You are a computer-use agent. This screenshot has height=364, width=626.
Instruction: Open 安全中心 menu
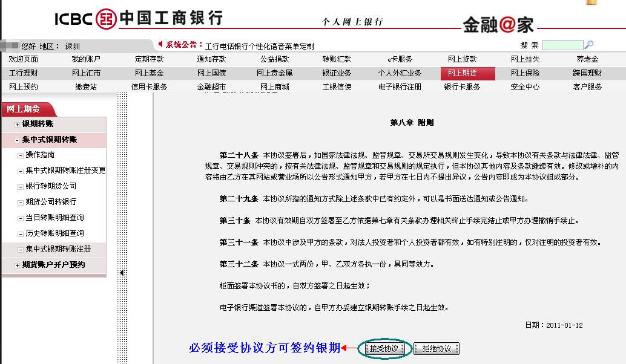click(x=525, y=87)
